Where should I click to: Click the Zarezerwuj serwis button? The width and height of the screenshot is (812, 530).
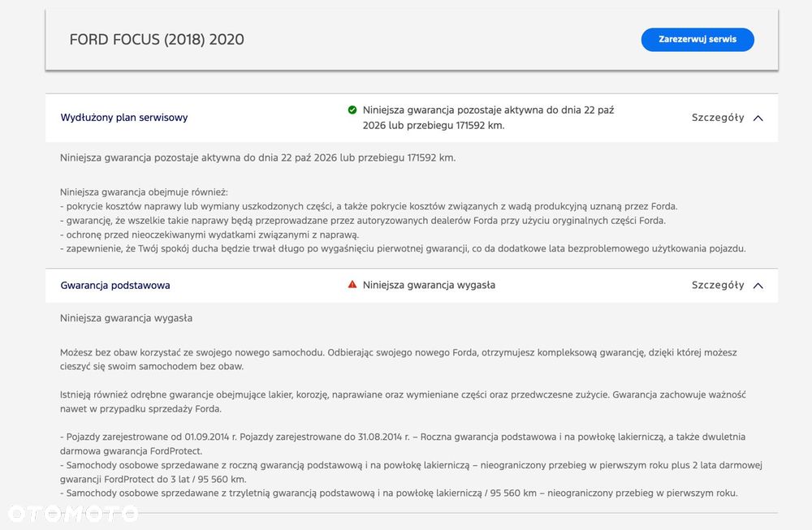point(697,40)
